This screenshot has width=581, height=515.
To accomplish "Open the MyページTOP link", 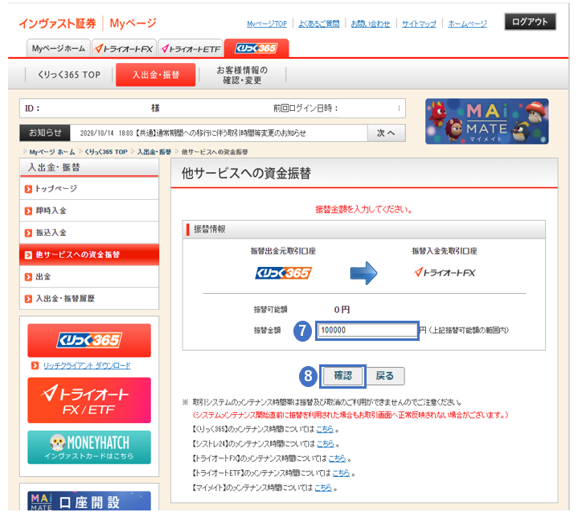I will (x=266, y=24).
